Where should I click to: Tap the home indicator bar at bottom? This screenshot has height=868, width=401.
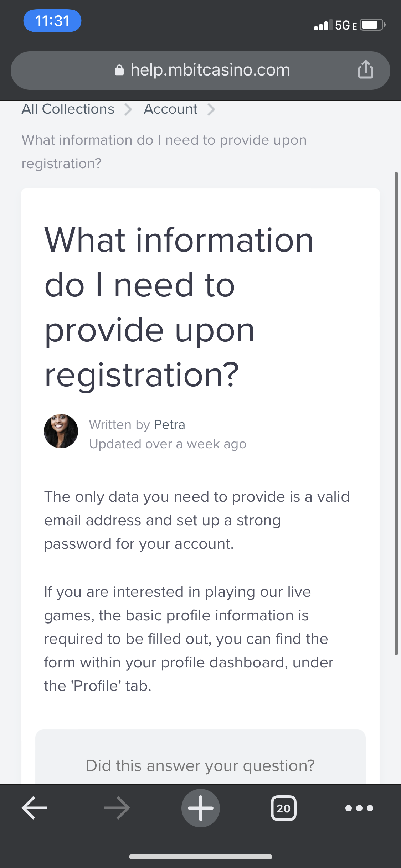pos(201,857)
